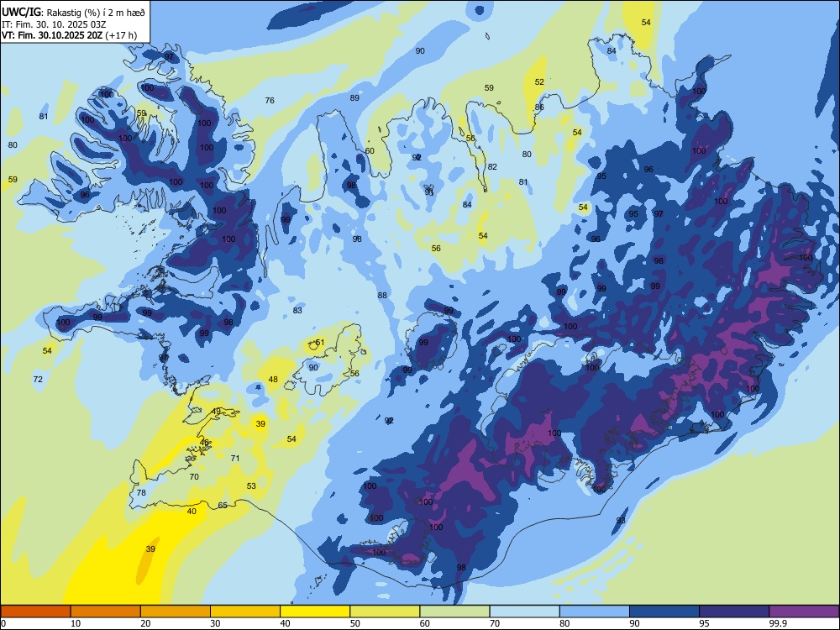Click the '91' humidity value on the map
This screenshot has width=840, height=630.
click(x=429, y=192)
